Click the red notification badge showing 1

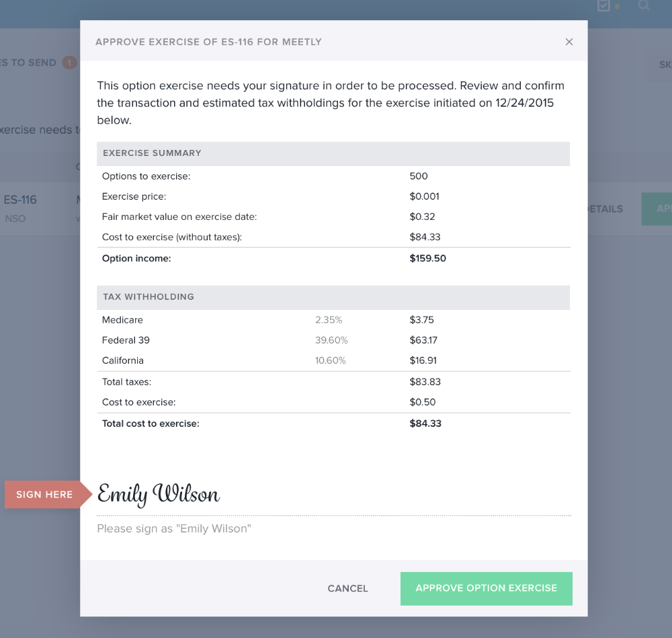(69, 63)
